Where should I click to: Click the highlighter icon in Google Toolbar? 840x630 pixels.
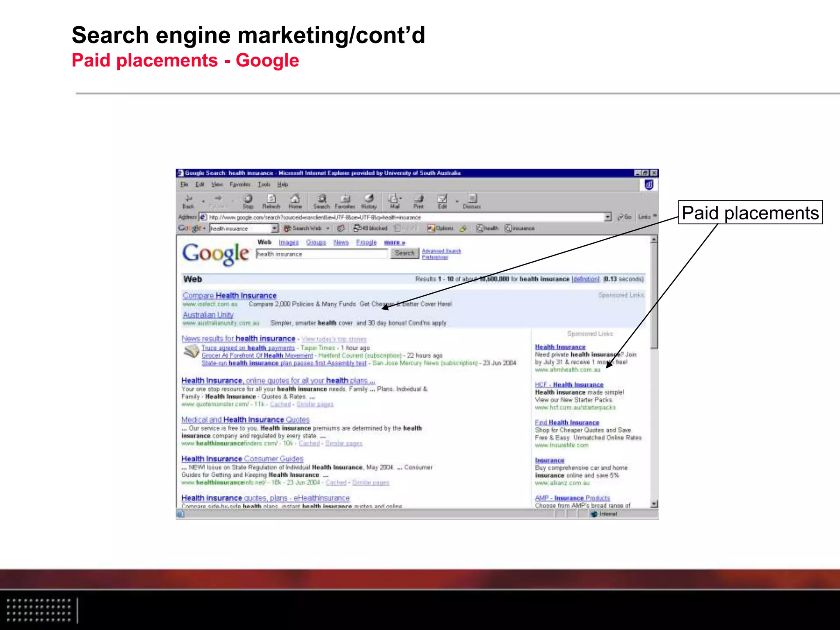pos(463,228)
